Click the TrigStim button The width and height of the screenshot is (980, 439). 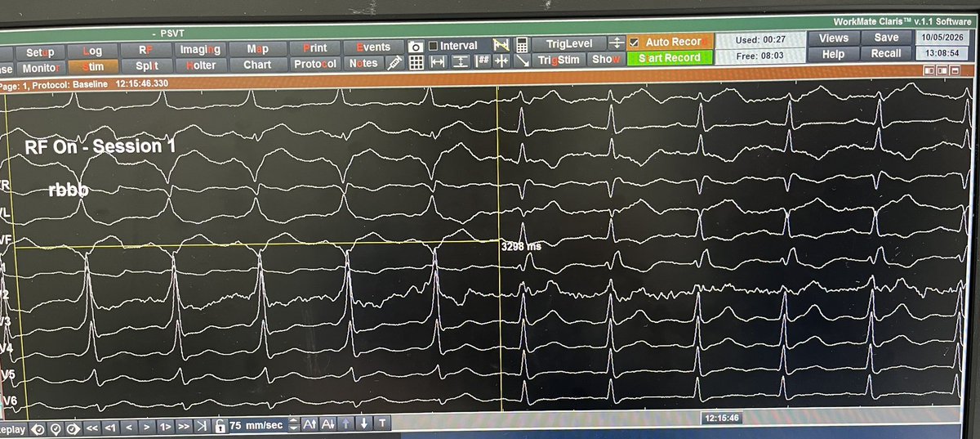click(560, 60)
